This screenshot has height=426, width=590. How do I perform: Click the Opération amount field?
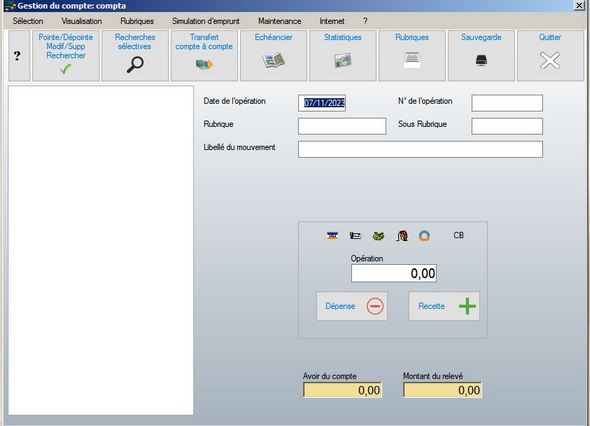(x=394, y=273)
